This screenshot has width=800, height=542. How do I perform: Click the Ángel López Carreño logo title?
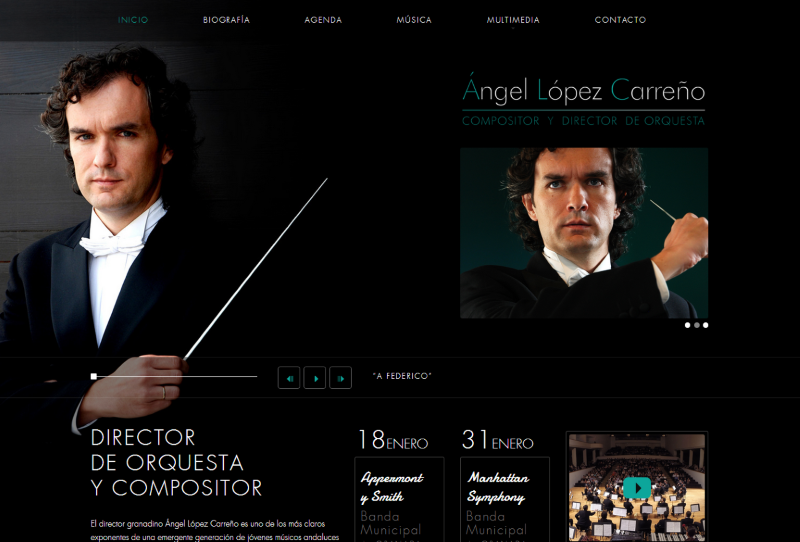584,89
